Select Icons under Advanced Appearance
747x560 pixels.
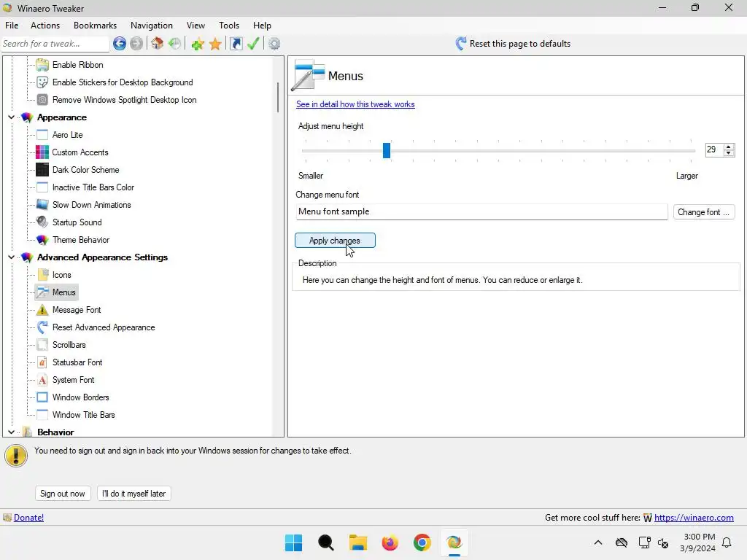[62, 275]
